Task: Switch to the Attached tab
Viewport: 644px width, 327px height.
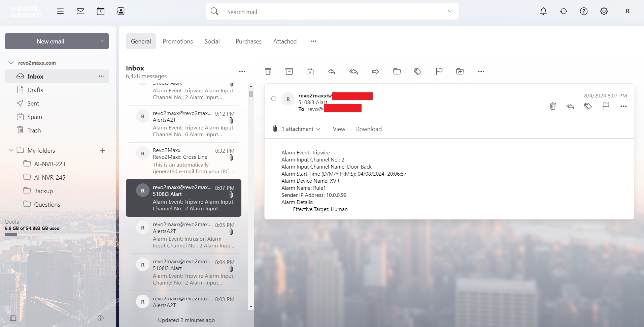Action: [x=285, y=41]
